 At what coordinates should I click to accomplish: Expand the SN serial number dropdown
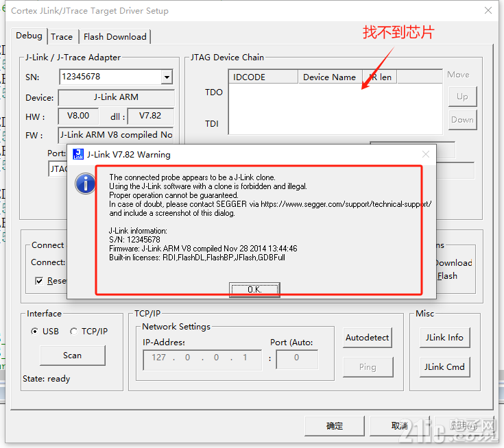point(167,77)
